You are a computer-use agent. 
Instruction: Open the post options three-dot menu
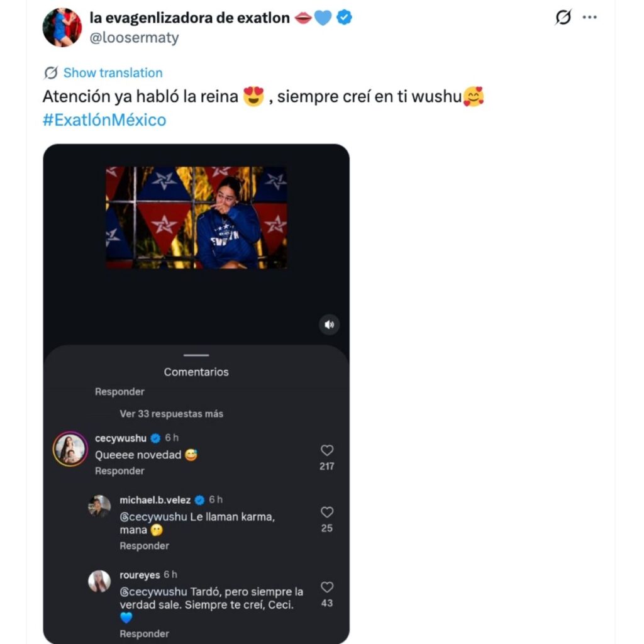(590, 18)
